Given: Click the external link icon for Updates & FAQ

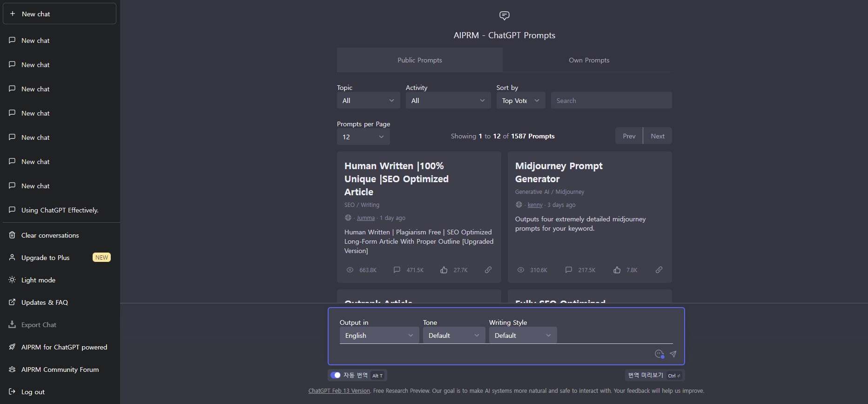Looking at the screenshot, I should [x=12, y=302].
